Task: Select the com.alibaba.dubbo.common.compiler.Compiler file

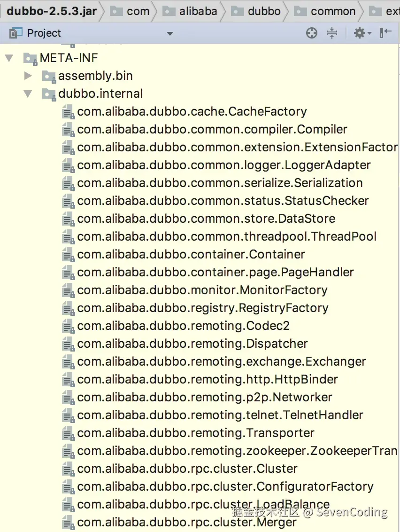Action: [x=212, y=130]
